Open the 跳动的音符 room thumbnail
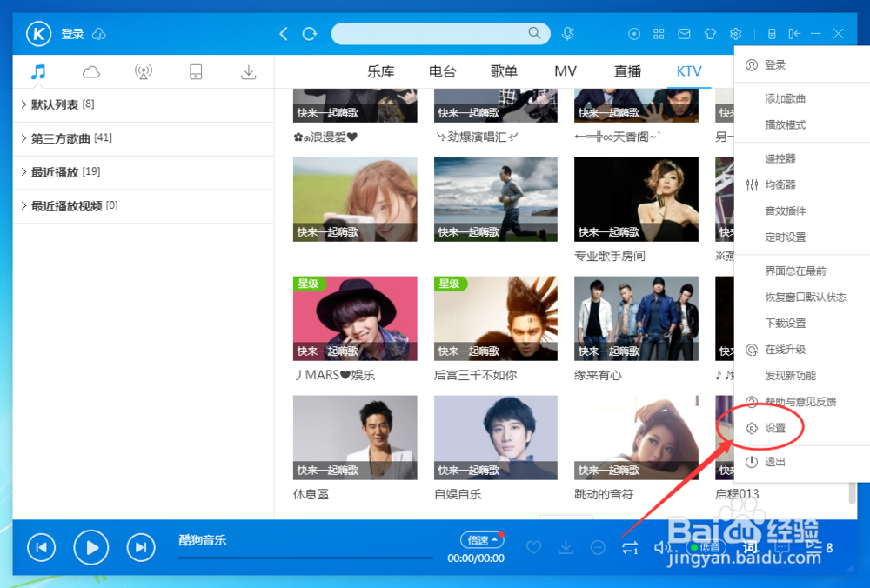This screenshot has width=870, height=588. pos(637,438)
